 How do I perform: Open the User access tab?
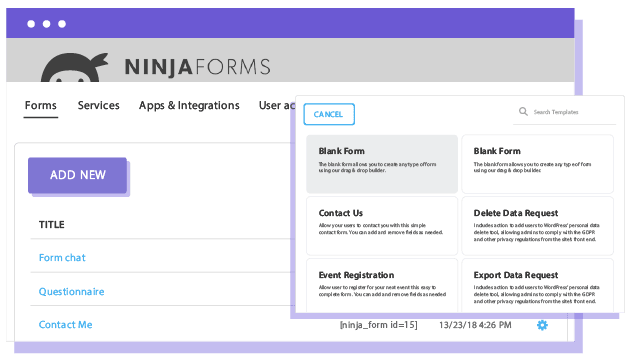pos(277,105)
